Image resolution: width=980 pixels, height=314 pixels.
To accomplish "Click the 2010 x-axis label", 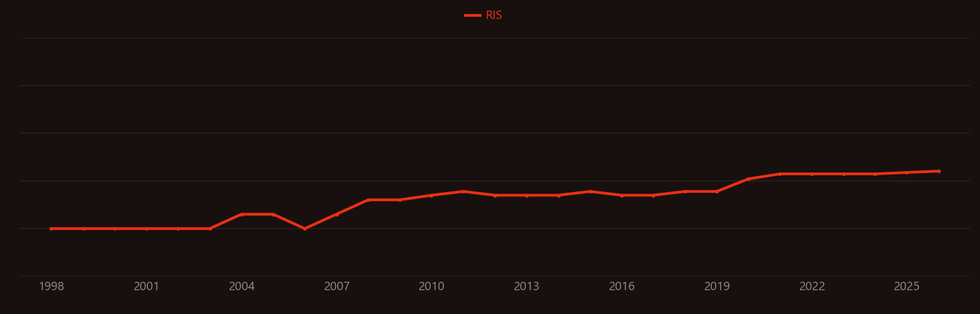I will pos(431,287).
